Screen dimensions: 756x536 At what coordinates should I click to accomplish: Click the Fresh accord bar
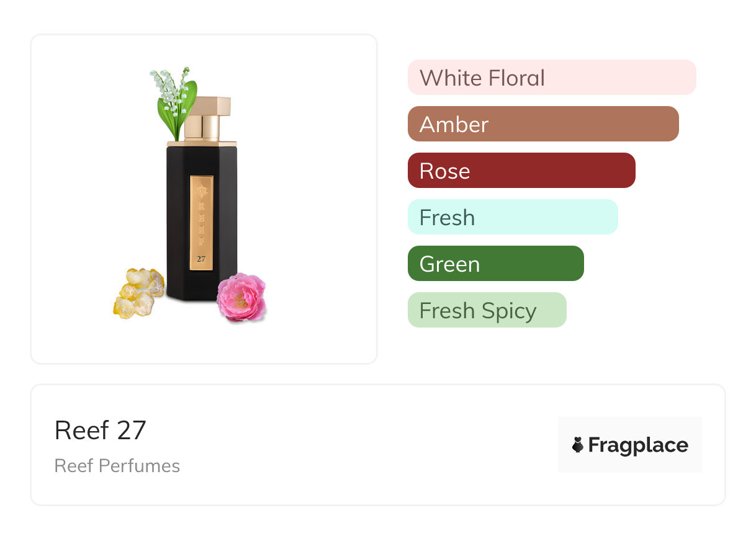(x=512, y=217)
